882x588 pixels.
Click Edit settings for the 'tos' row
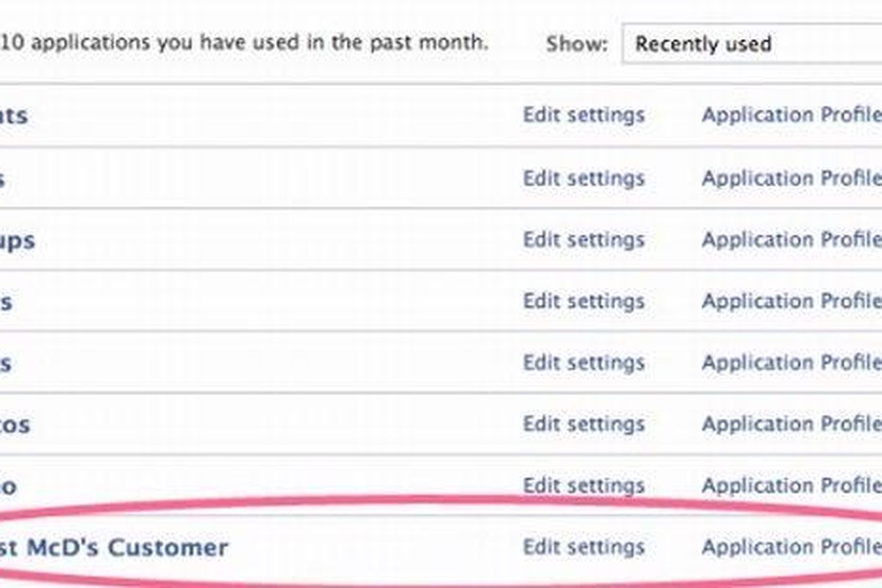(x=584, y=424)
